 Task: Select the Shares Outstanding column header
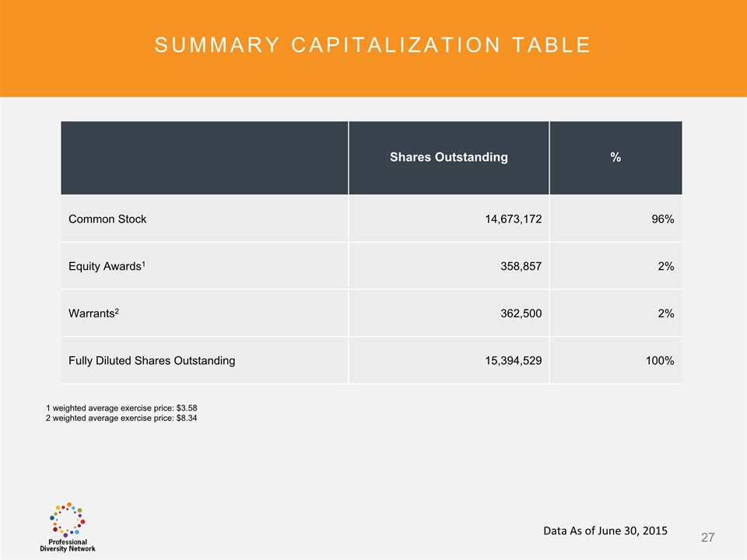[448, 157]
